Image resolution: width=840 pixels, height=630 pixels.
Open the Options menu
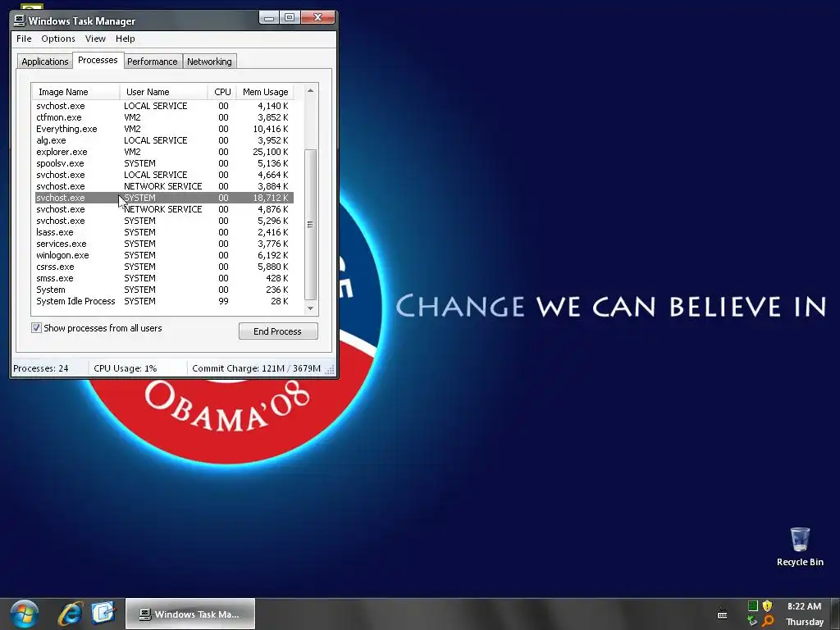coord(58,39)
